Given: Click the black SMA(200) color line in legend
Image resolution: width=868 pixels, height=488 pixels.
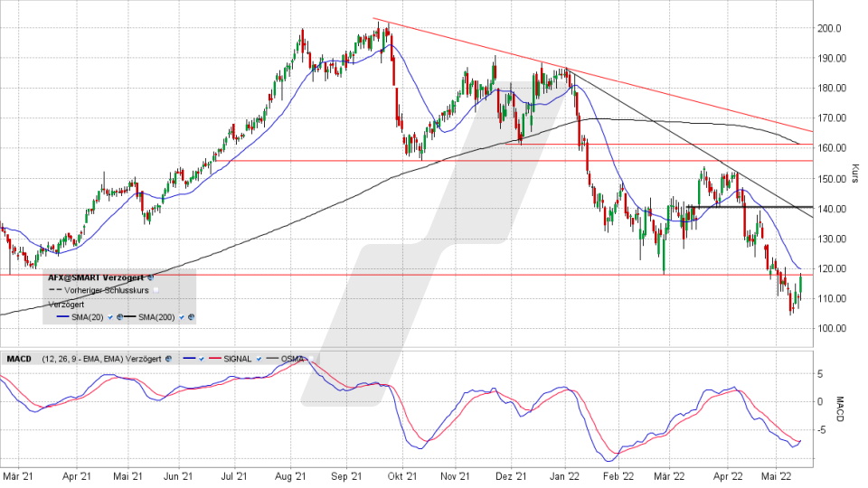Looking at the screenshot, I should 129,316.
